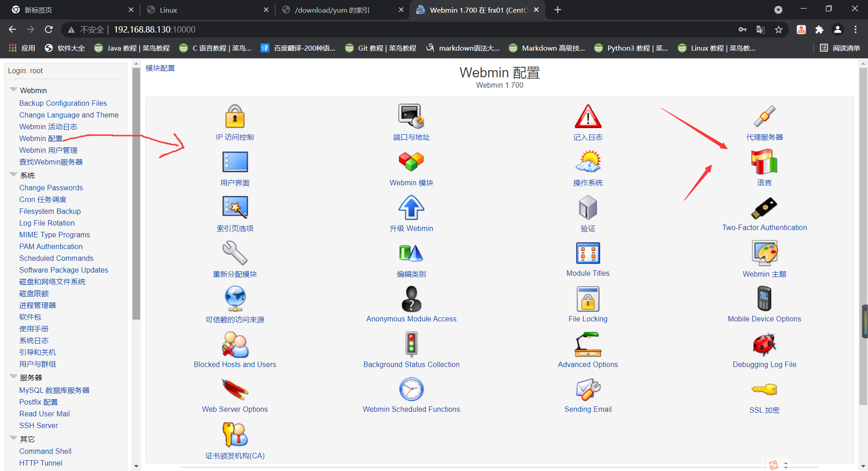The width and height of the screenshot is (868, 471).
Task: Open Backup Configuration Files in sidebar
Action: pos(63,103)
